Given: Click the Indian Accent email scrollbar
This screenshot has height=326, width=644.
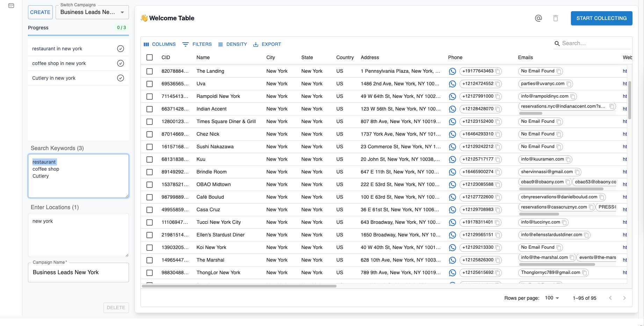Looking at the screenshot, I should [x=530, y=113].
